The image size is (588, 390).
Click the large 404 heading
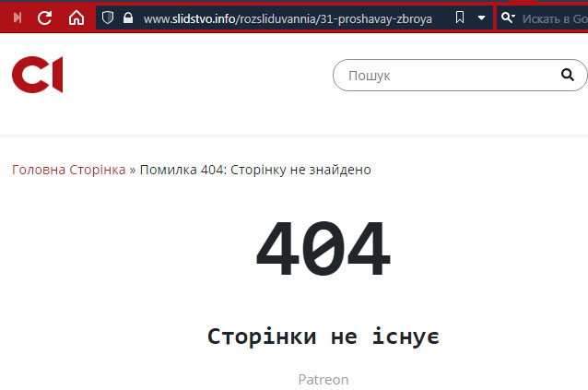[323, 248]
